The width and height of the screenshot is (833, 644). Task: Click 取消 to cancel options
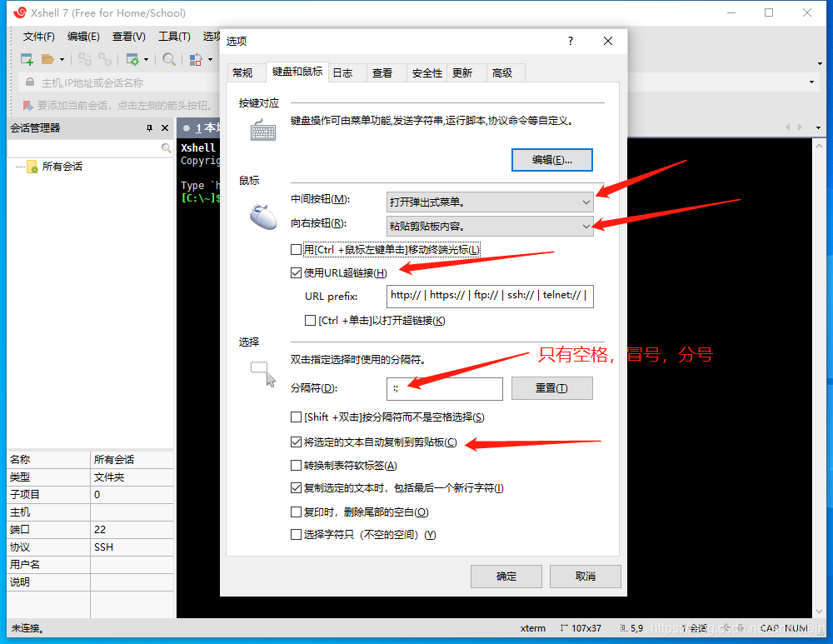point(586,577)
